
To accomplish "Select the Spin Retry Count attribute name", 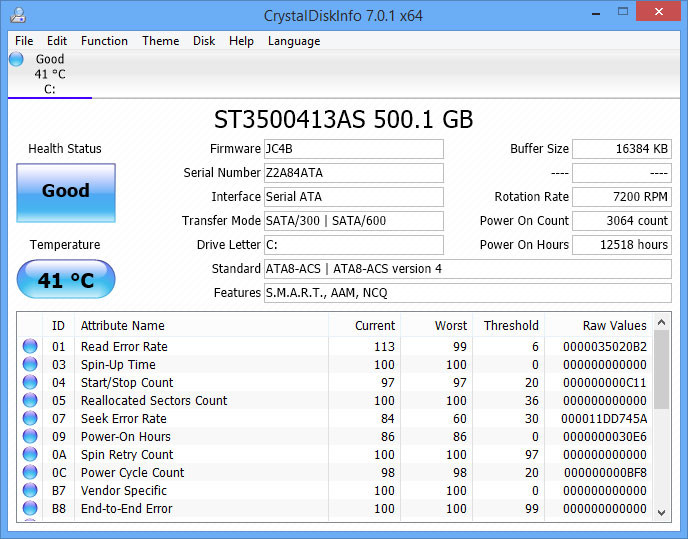I will click(x=127, y=454).
